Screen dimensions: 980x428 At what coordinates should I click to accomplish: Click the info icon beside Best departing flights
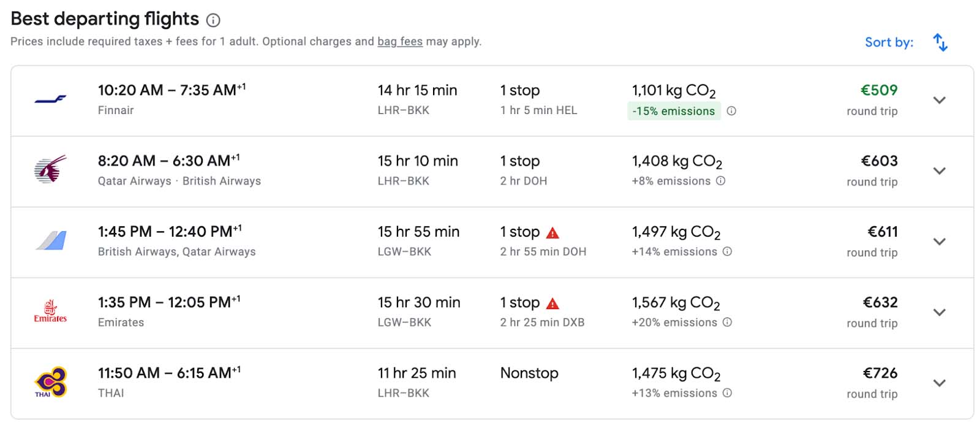tap(213, 20)
